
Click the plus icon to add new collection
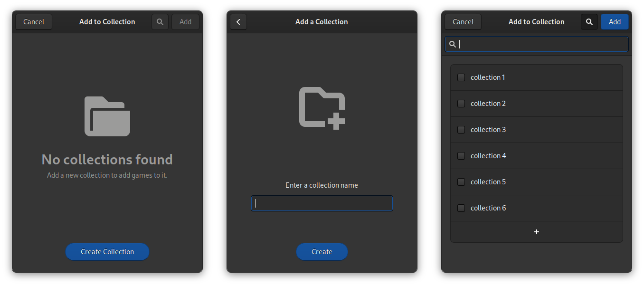point(536,231)
